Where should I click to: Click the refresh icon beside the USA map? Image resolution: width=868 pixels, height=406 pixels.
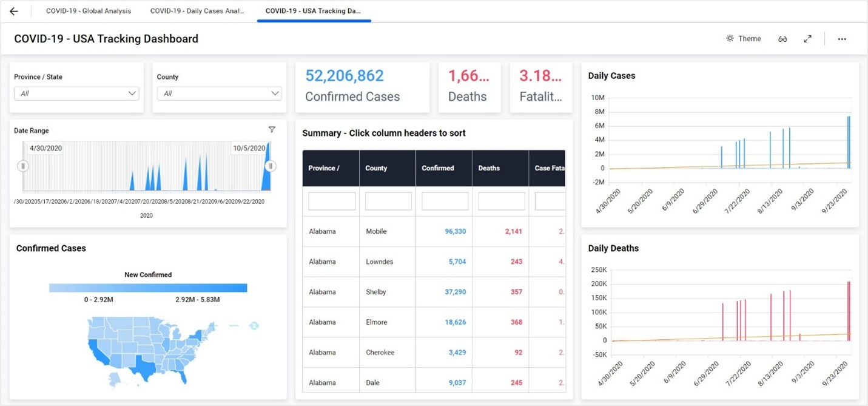[x=254, y=326]
